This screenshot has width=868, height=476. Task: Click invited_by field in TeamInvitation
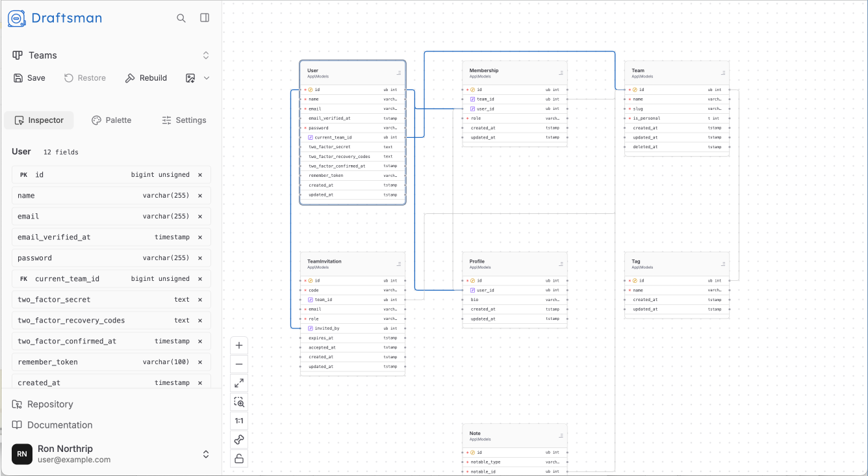[353, 328]
